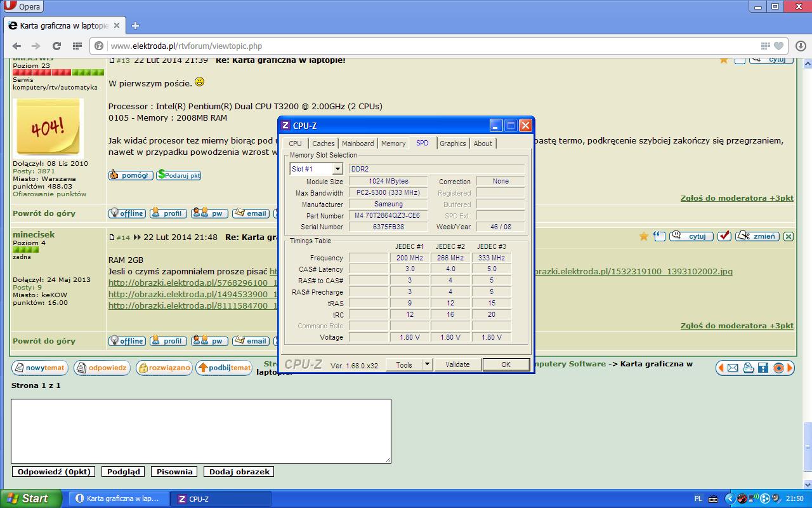Screen dimensions: 812x508
Task: Send pw private message to bmserwis
Action: 209,213
